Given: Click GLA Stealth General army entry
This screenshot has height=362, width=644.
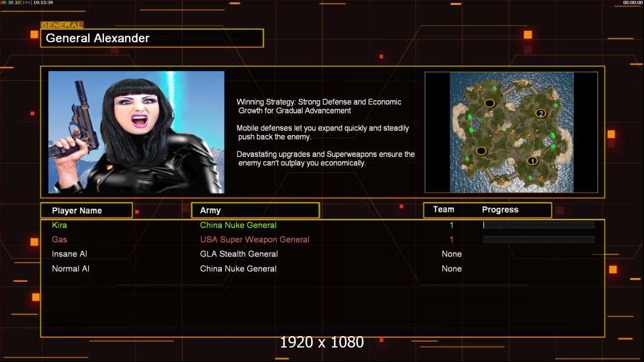Looking at the screenshot, I should [x=239, y=254].
